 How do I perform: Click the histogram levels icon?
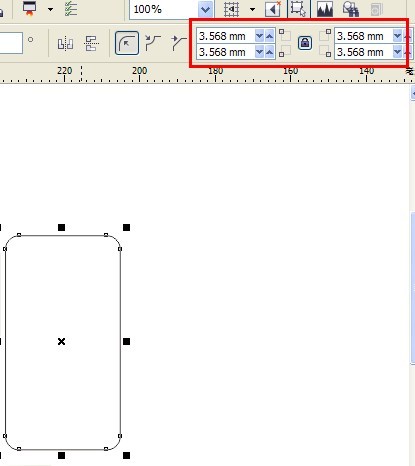coord(325,9)
